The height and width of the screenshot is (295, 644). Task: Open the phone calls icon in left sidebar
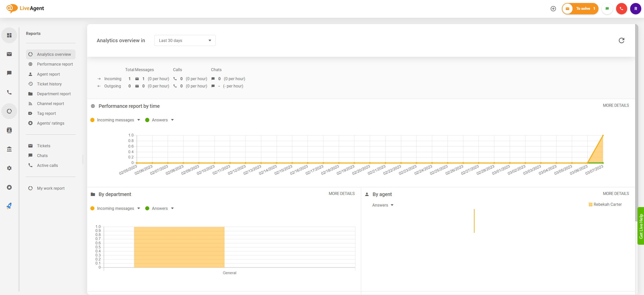(x=9, y=92)
